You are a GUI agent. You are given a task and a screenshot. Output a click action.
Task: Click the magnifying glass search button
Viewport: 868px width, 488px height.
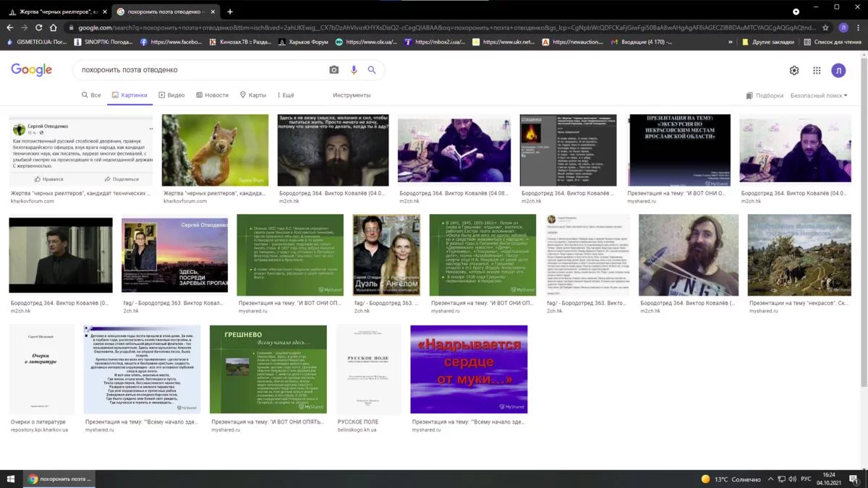[372, 70]
